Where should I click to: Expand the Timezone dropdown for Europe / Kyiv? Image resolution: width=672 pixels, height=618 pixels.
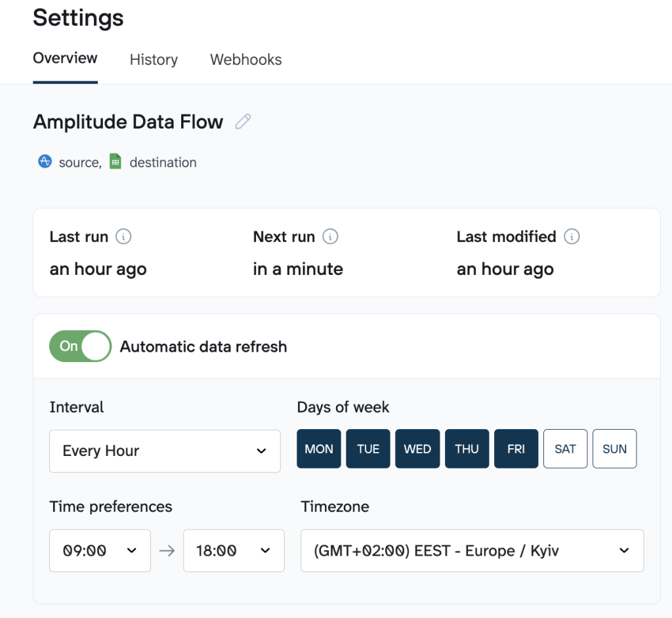coord(472,550)
